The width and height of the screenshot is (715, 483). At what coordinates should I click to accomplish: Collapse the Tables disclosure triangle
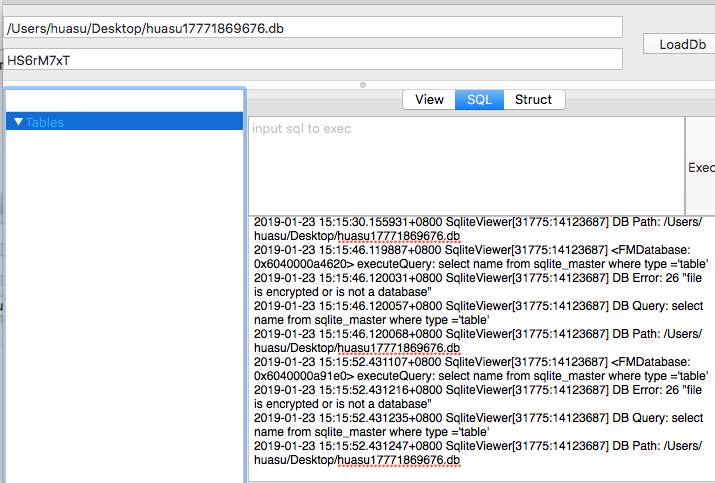pos(18,122)
